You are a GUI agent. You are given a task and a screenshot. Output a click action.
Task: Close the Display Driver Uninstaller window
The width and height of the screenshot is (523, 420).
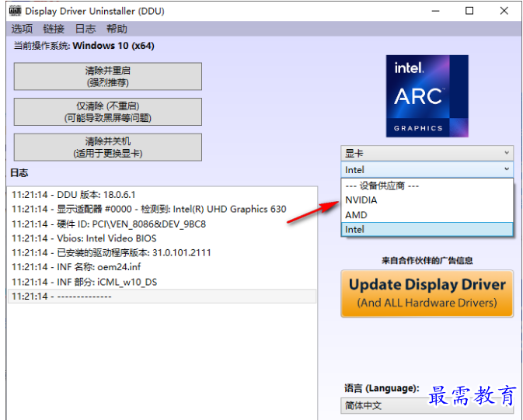click(504, 11)
